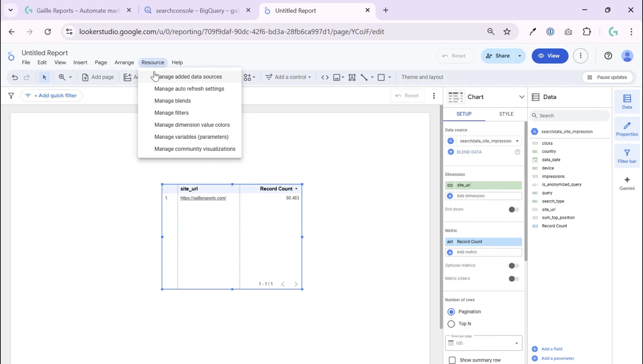
Task: Open the Google account avatar
Action: click(627, 56)
